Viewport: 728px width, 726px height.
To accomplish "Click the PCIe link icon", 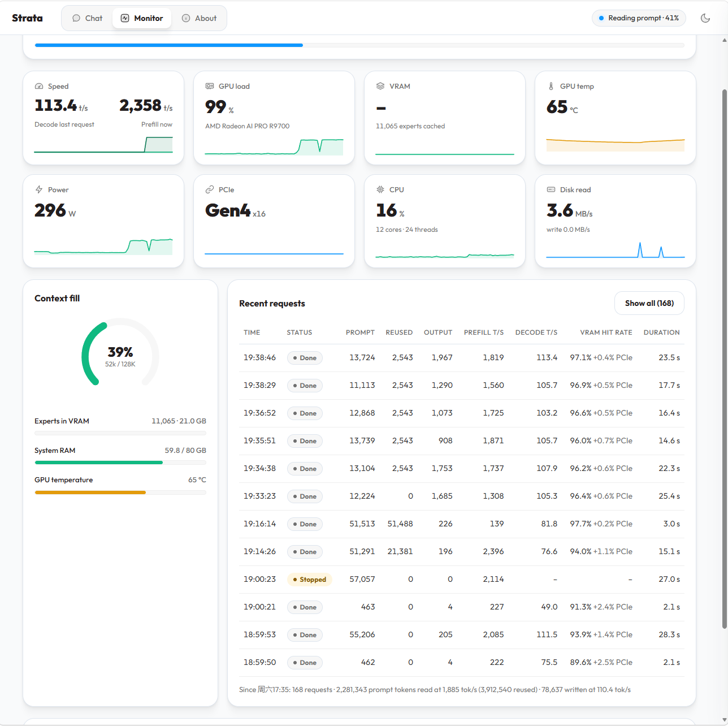I will click(x=210, y=190).
